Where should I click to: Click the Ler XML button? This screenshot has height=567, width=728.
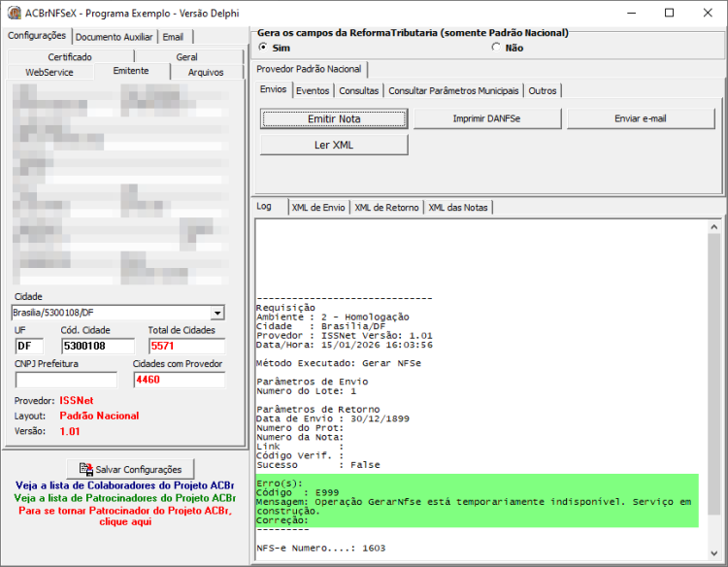tap(334, 145)
